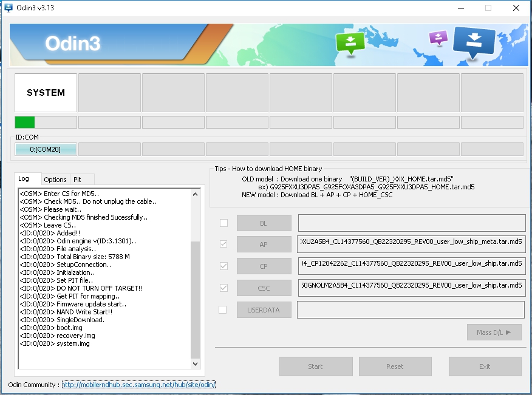
Task: Click the purple download bubble icon in banner
Action: 438,37
